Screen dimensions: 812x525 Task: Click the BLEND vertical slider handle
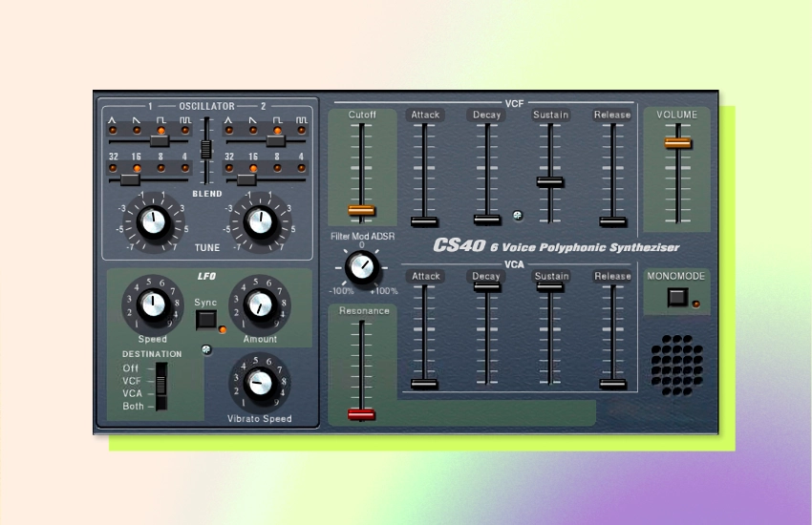[206, 150]
